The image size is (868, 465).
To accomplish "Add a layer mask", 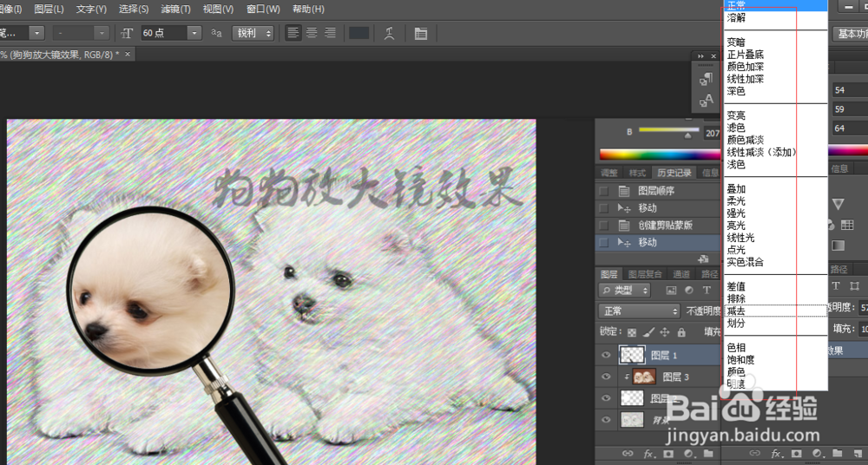I will (668, 454).
